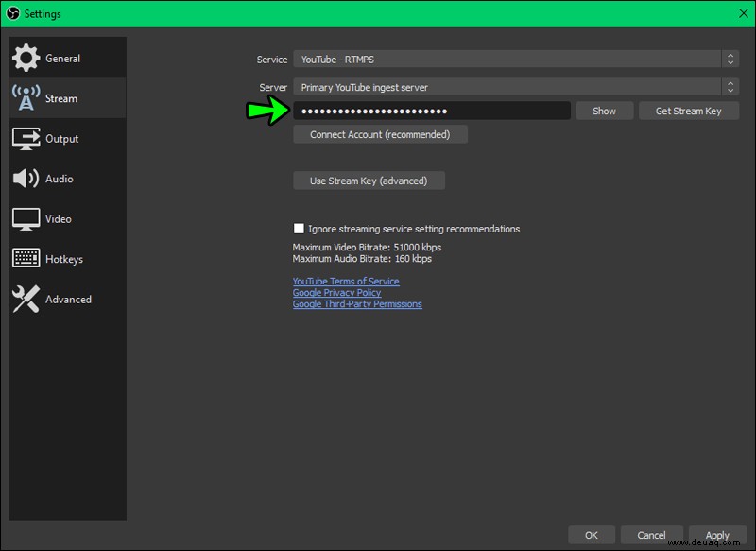The image size is (756, 551).
Task: Open General settings via the gear icon
Action: coord(26,58)
